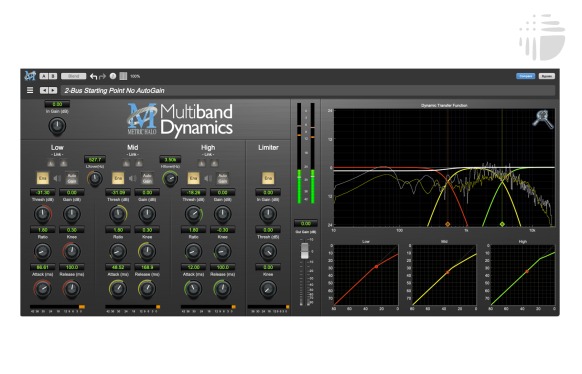
Task: Click the main In Gain value field
Action: 57,104
